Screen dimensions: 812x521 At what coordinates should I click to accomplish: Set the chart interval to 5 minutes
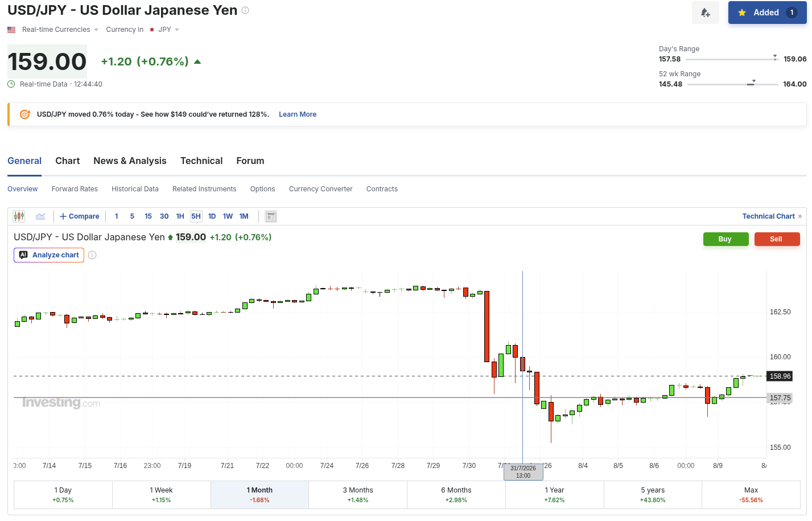point(132,216)
